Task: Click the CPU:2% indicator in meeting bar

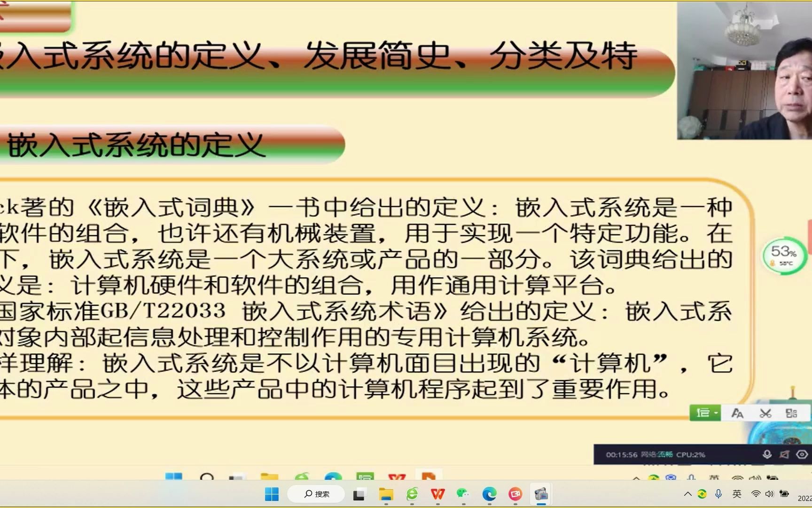Action: point(691,455)
